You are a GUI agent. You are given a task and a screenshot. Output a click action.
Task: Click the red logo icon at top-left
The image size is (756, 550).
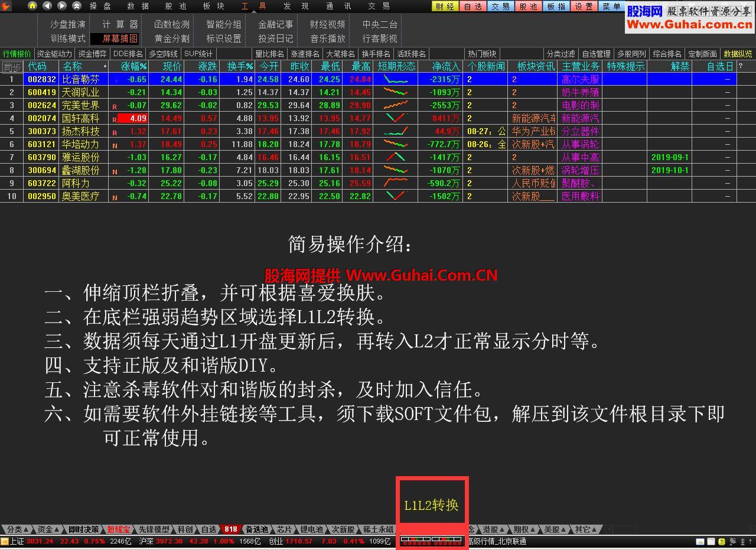[x=6, y=6]
